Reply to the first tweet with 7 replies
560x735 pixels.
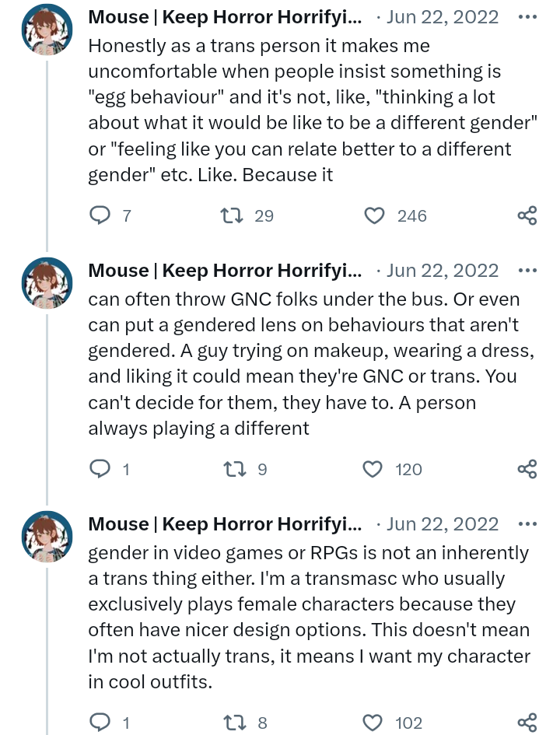[100, 215]
